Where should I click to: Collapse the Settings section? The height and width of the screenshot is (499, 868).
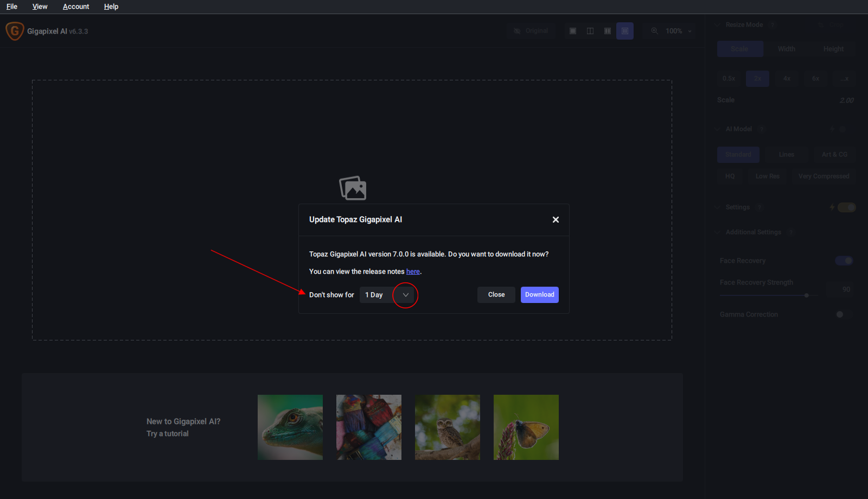pyautogui.click(x=717, y=207)
